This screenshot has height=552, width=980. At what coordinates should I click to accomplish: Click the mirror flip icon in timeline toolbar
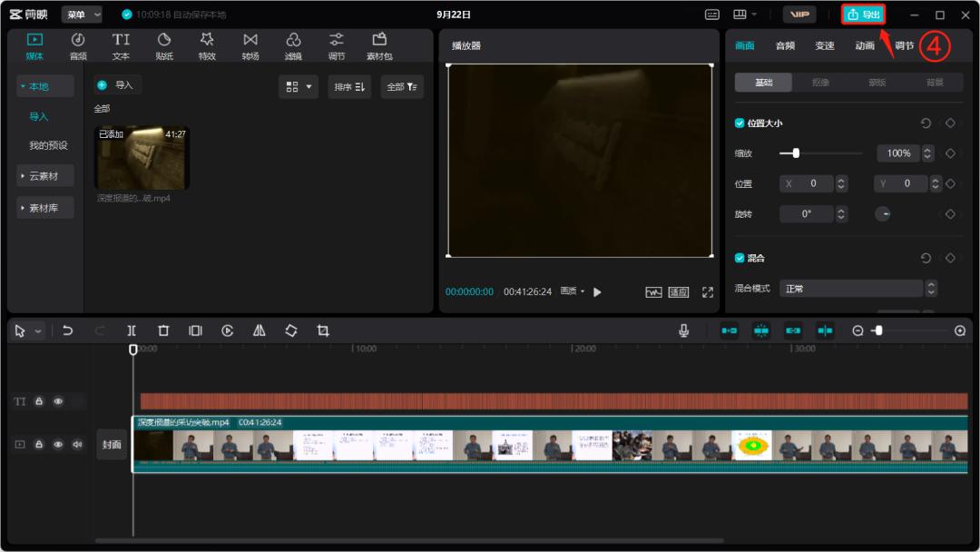click(x=260, y=331)
